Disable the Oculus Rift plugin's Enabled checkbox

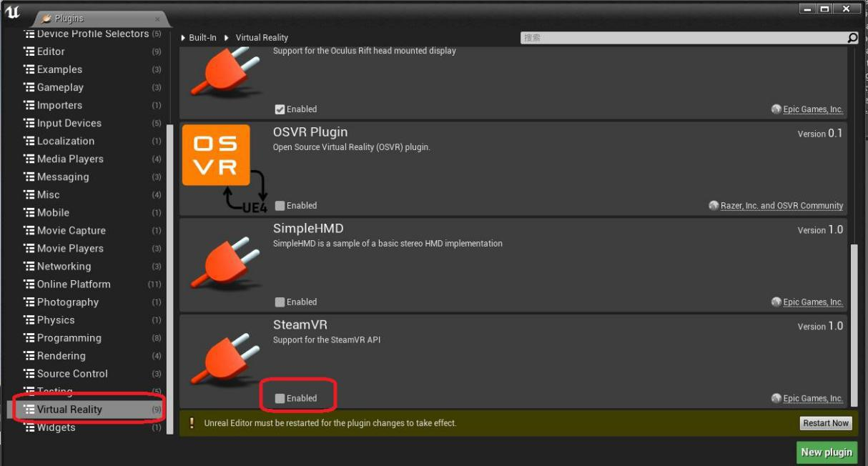coord(280,109)
